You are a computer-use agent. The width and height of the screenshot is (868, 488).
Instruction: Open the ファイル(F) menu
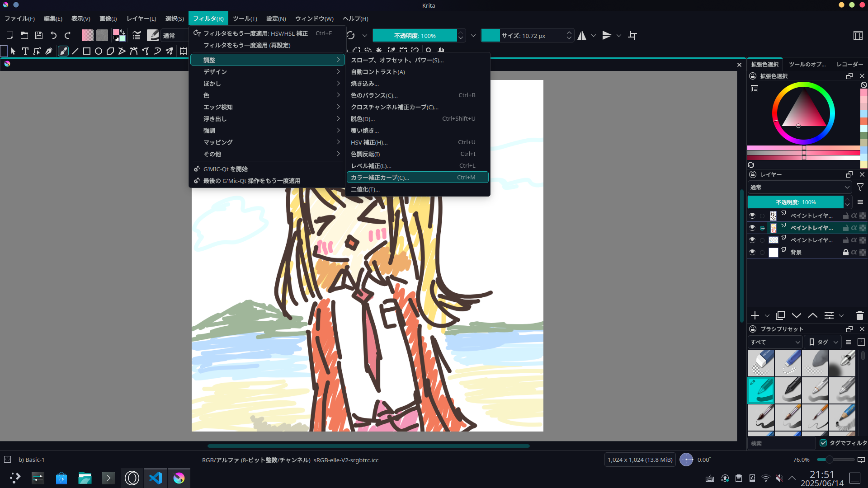(19, 19)
